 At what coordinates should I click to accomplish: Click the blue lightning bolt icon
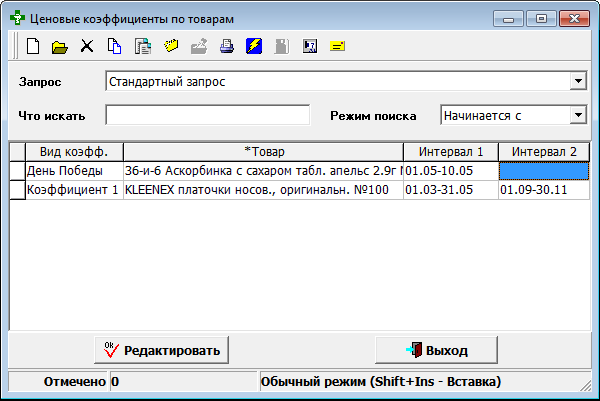pyautogui.click(x=254, y=46)
